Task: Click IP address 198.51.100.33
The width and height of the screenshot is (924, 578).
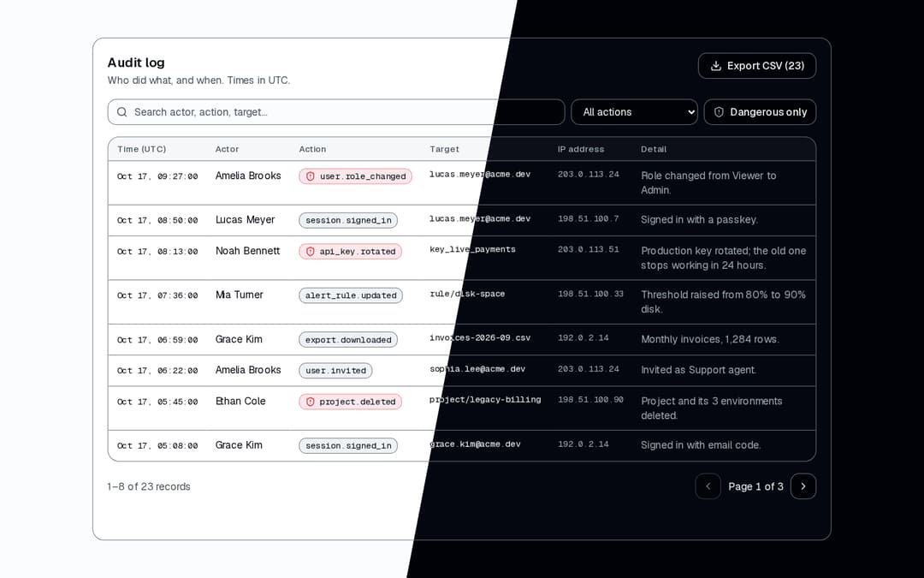Action: [x=590, y=294]
